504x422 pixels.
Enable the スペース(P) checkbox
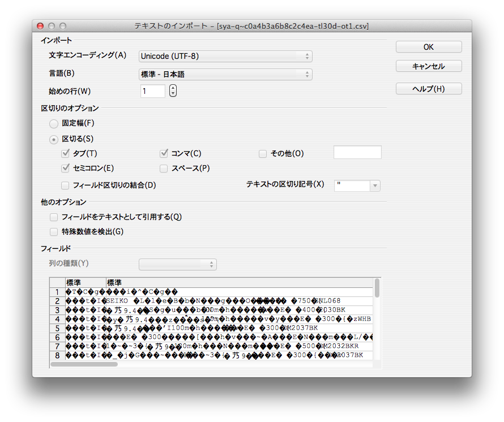tap(164, 169)
